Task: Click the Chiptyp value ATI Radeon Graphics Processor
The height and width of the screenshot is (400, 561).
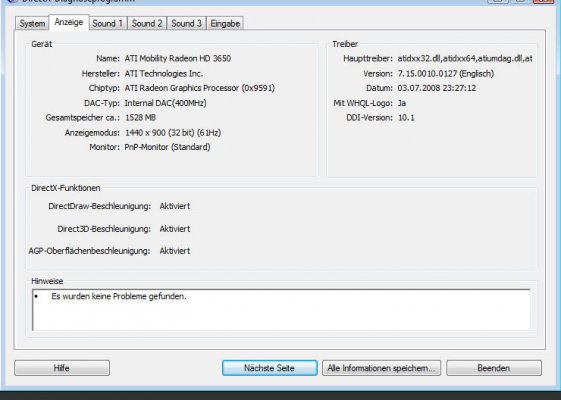Action: 200,88
